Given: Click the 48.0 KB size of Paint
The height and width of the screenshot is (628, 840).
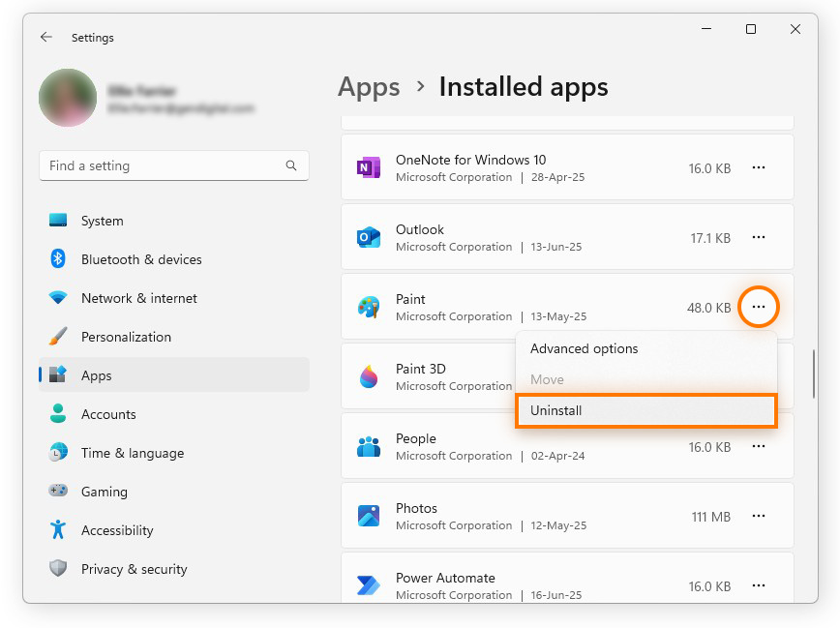Looking at the screenshot, I should point(708,308).
